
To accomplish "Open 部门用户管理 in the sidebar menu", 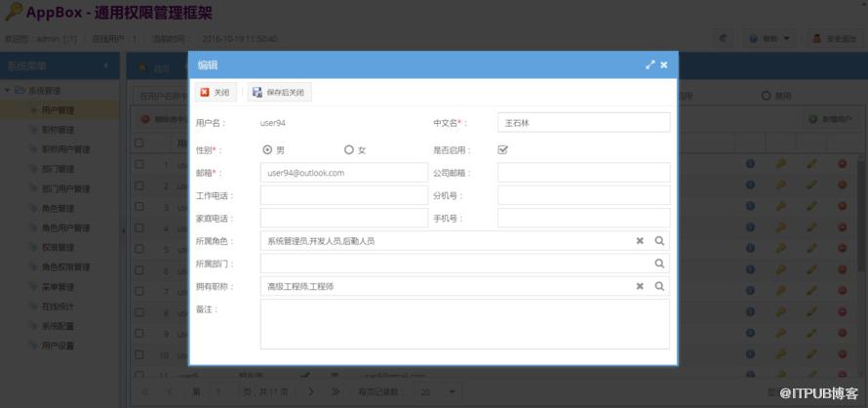I will 59,189.
